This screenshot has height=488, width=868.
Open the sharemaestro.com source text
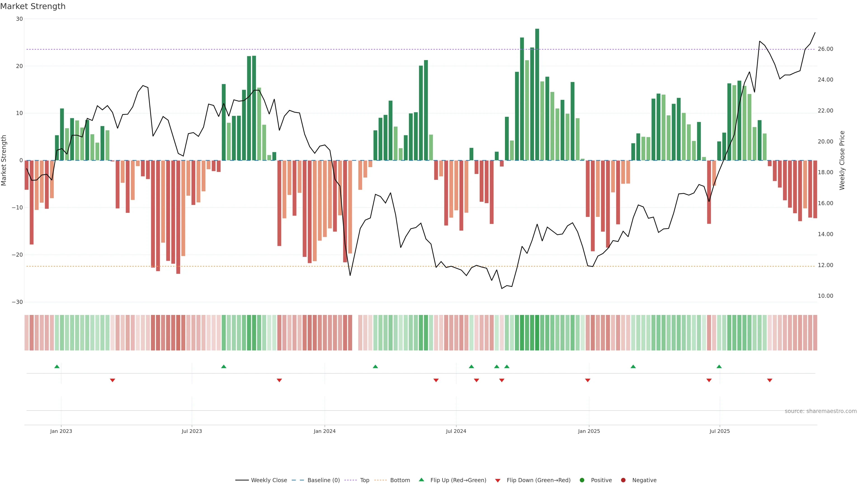(821, 411)
